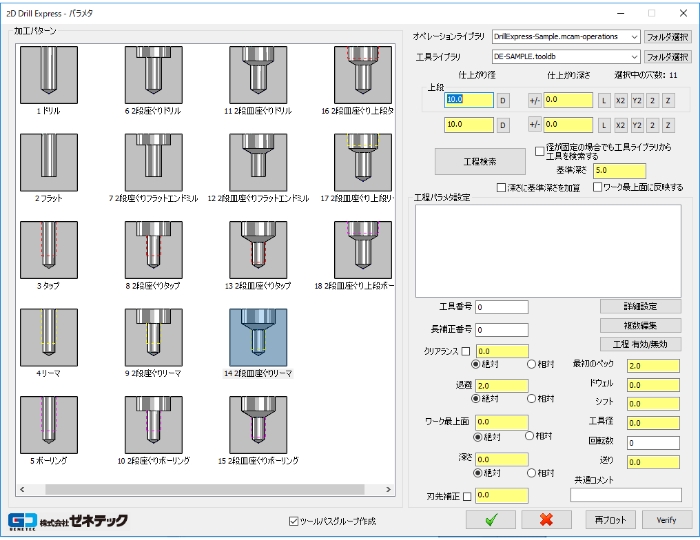Enable 径が固定の場合でも工具ライブラリから検索 checkbox

click(539, 151)
